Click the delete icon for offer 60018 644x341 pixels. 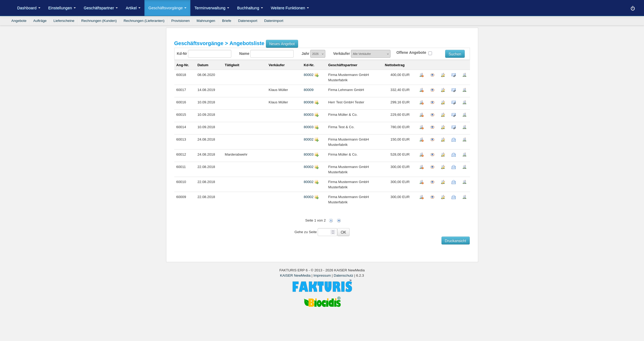421,75
